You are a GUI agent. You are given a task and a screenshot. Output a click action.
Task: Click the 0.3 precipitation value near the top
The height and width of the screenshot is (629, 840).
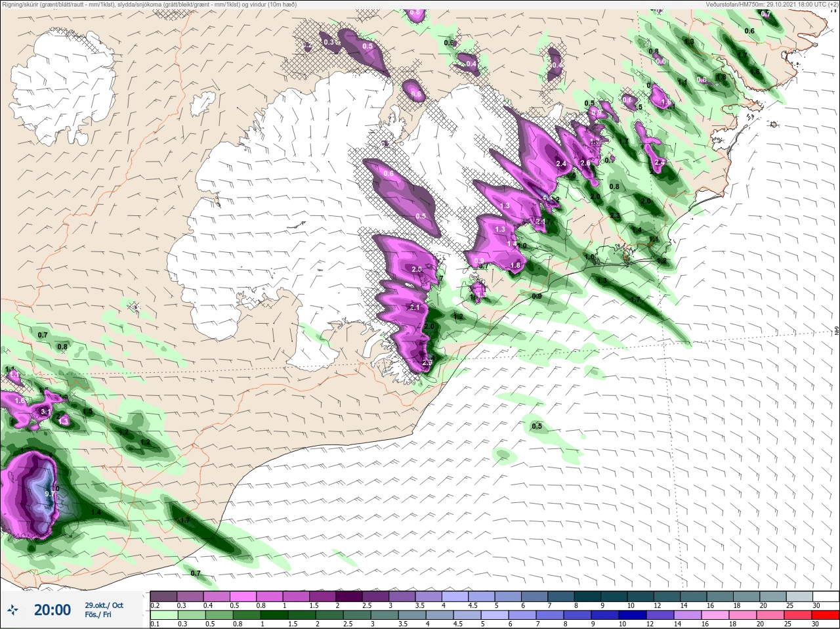click(x=329, y=42)
